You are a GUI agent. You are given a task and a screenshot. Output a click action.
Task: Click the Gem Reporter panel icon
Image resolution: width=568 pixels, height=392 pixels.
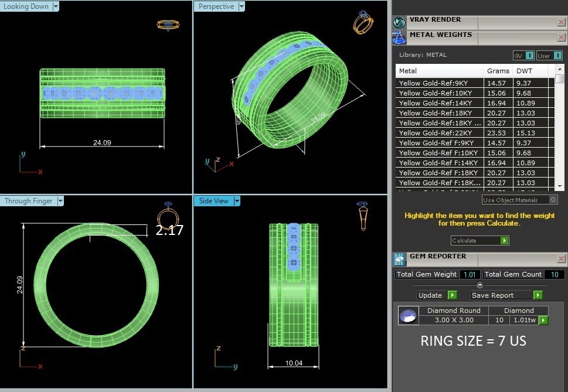[399, 259]
